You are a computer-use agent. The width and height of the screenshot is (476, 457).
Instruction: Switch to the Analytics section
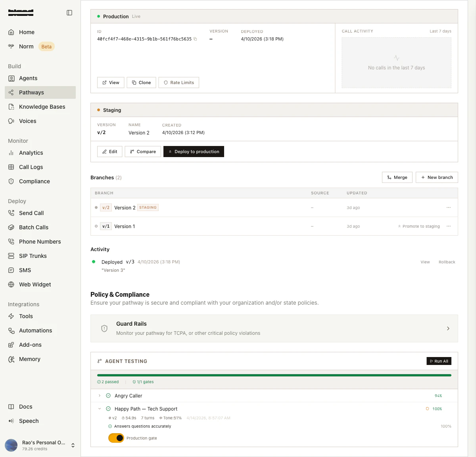point(11,153)
